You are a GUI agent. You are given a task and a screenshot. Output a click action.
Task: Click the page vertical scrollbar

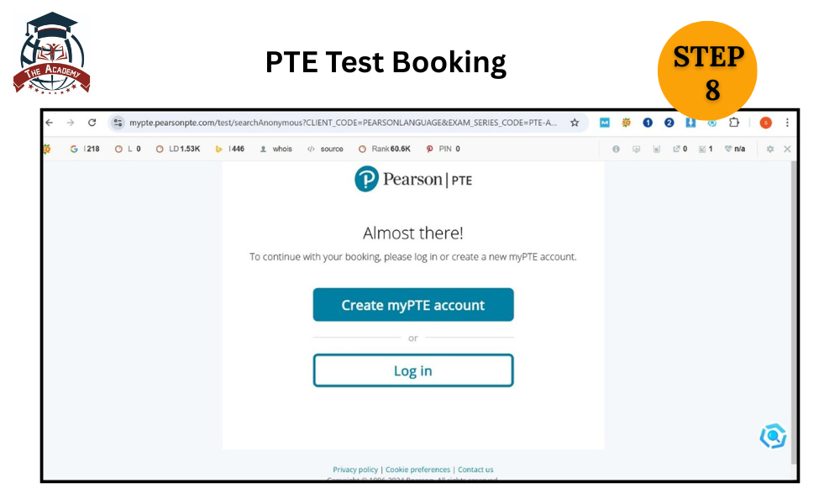point(794,311)
